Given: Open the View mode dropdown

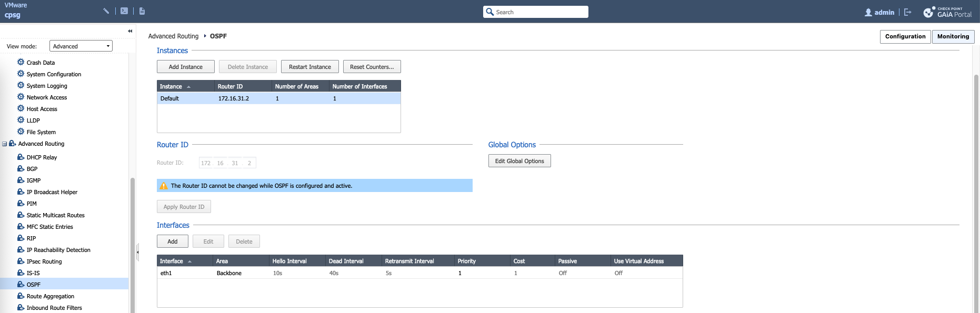Looking at the screenshot, I should [x=81, y=46].
